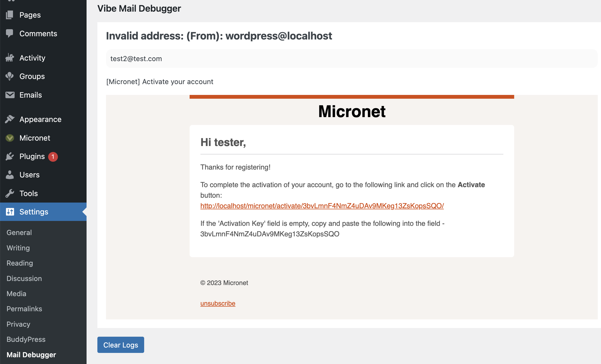Select the Micronet plugin icon
The height and width of the screenshot is (364, 601).
click(x=10, y=138)
